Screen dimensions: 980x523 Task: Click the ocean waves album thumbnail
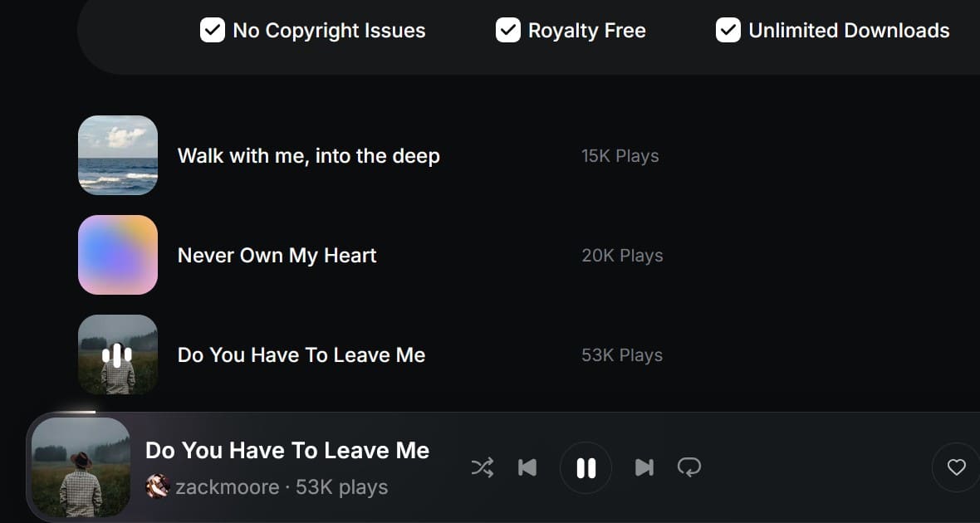click(x=118, y=155)
